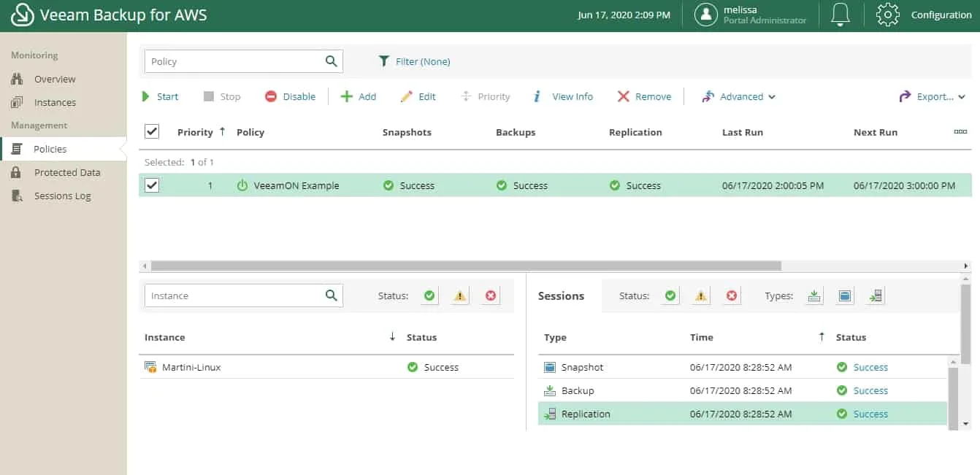
Task: Click the Priority sort arrow
Action: (x=222, y=131)
